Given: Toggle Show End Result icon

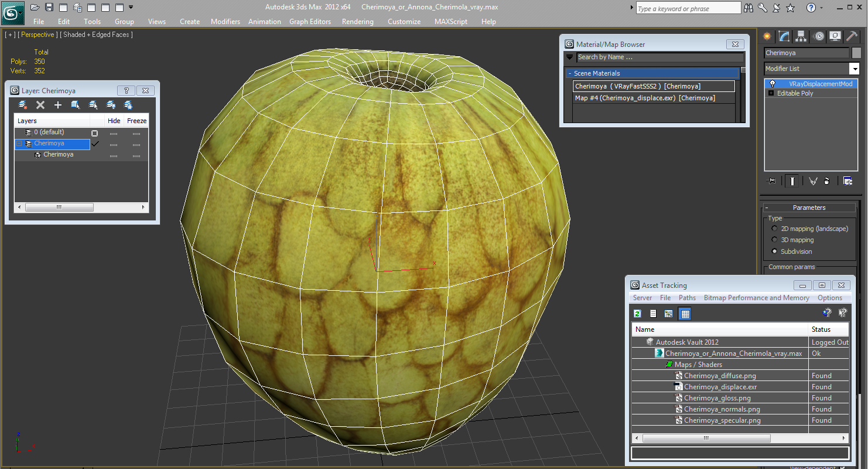Looking at the screenshot, I should pyautogui.click(x=792, y=181).
